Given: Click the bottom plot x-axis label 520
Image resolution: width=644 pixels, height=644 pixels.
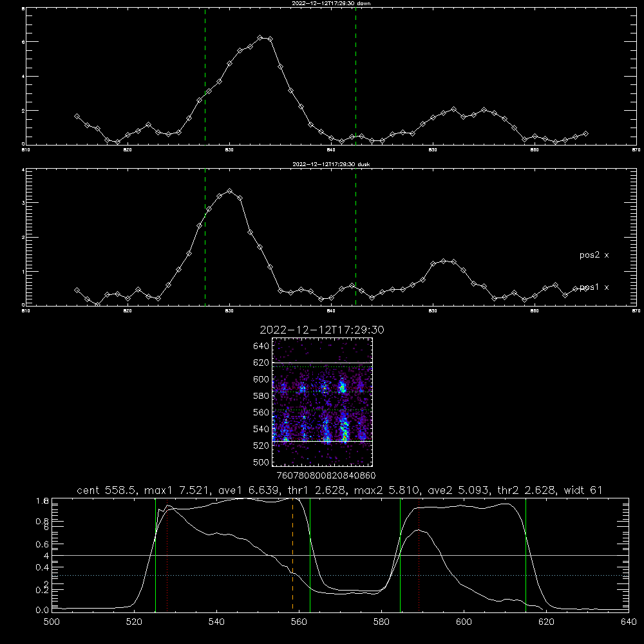Looking at the screenshot, I should [x=134, y=622].
